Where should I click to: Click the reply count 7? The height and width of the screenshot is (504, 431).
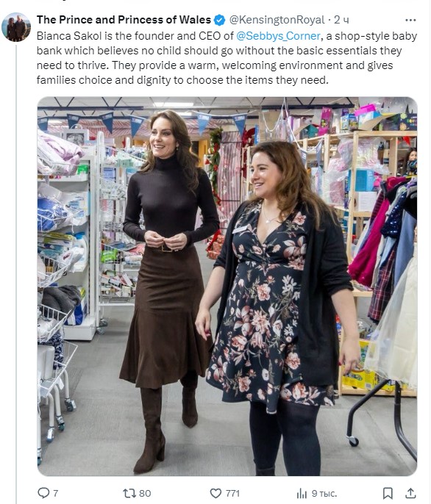pos(56,493)
